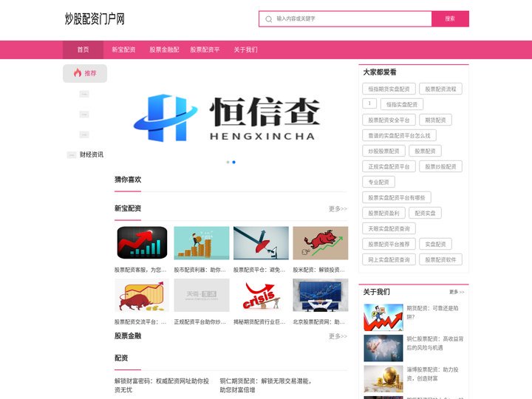Click the 恒指期货实盘配资 tag
The height and width of the screenshot is (399, 532).
tap(389, 89)
